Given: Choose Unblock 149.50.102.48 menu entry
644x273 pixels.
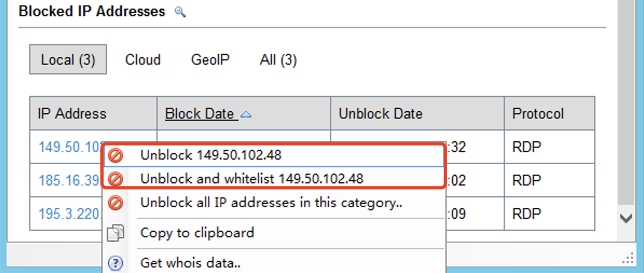Looking at the screenshot, I should [x=211, y=155].
